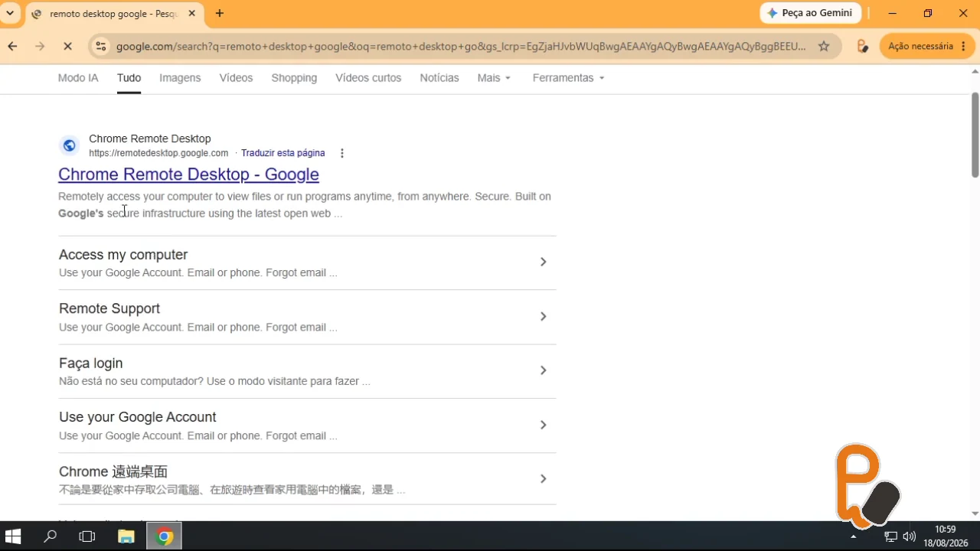Switch to the Imagens tab
This screenshot has height=551, width=980.
[x=180, y=78]
